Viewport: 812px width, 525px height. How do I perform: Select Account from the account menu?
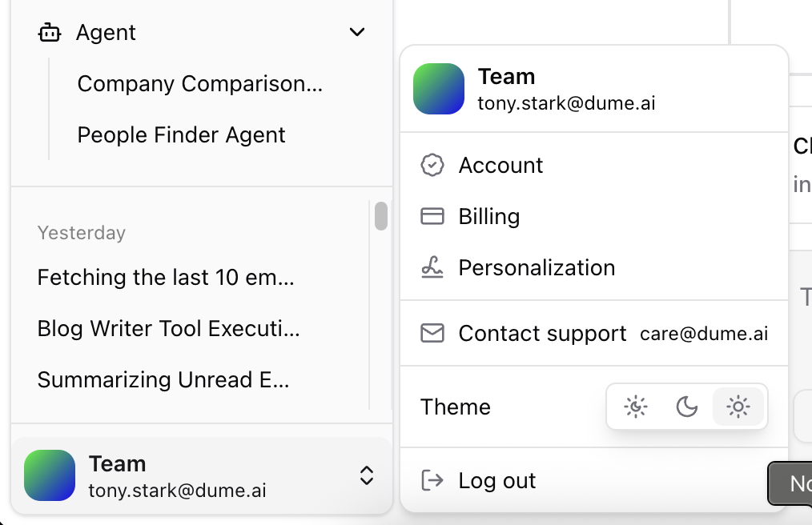[x=500, y=165]
